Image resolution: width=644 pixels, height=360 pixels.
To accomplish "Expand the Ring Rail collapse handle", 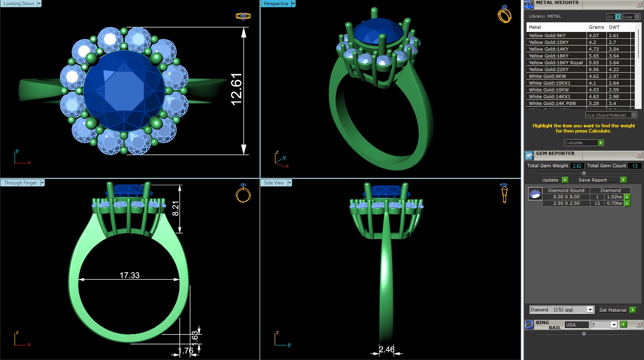I will 584,334.
